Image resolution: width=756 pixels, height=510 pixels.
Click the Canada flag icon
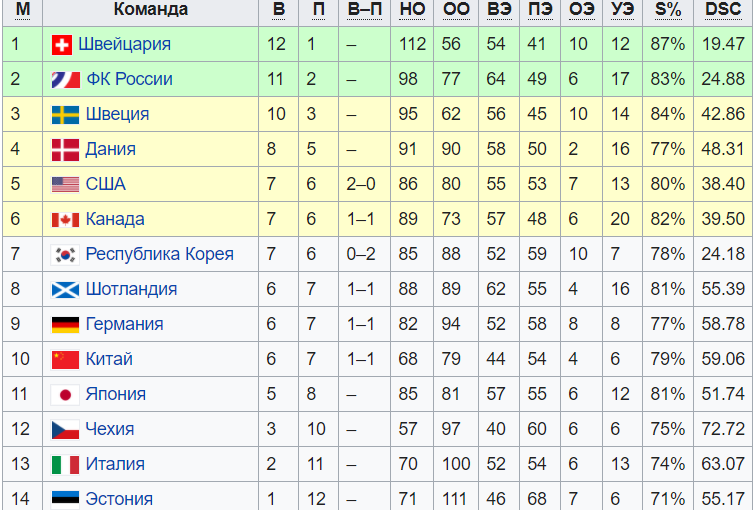[66, 220]
